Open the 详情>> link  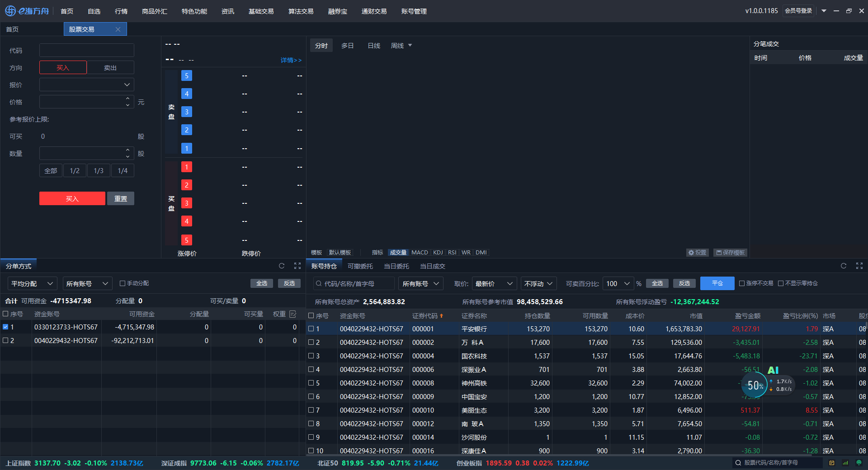(291, 60)
